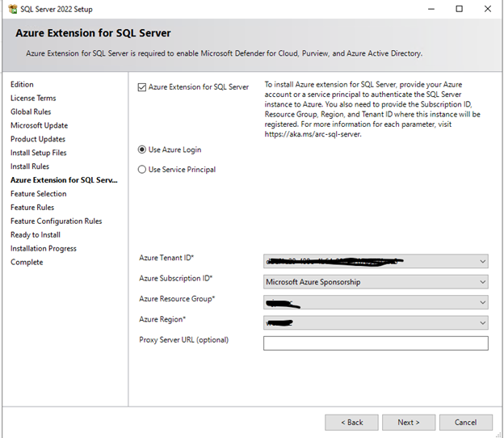Click the Proxy Server URL input field
The height and width of the screenshot is (438, 504).
pos(376,343)
